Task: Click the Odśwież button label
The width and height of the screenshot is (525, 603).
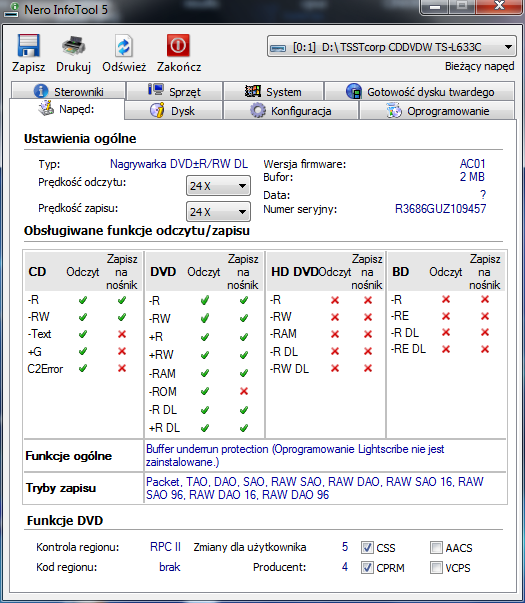Action: click(x=124, y=67)
